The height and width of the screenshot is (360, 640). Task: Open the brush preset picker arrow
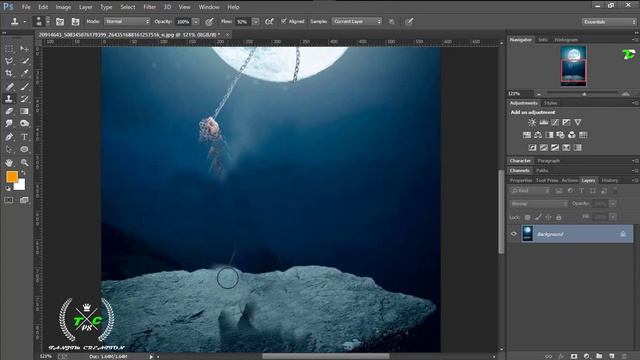[x=47, y=22]
